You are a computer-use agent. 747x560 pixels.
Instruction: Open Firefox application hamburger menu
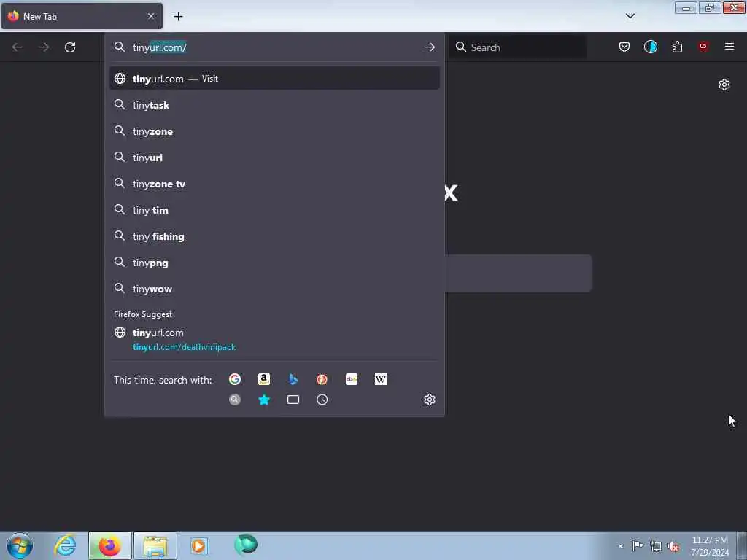729,47
